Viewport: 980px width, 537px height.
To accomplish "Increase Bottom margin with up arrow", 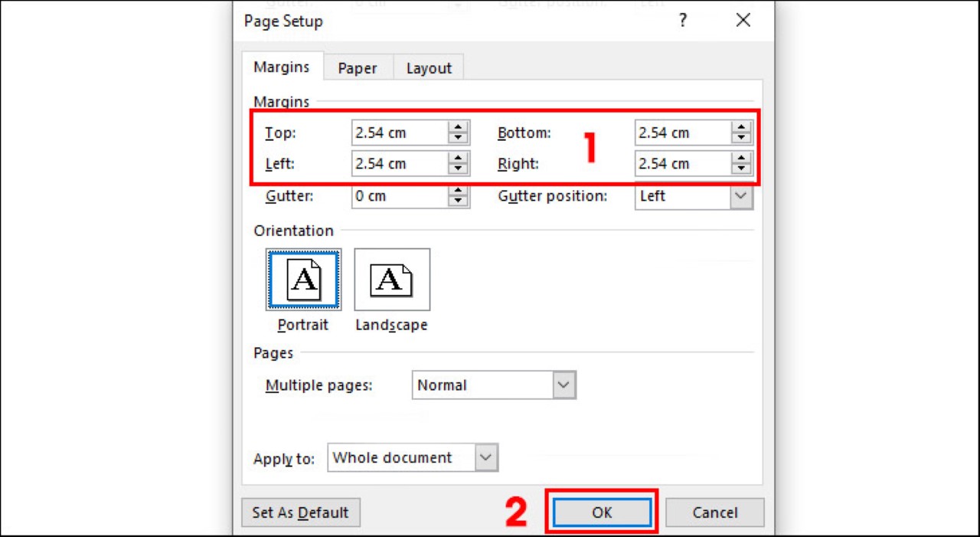I will click(x=740, y=127).
